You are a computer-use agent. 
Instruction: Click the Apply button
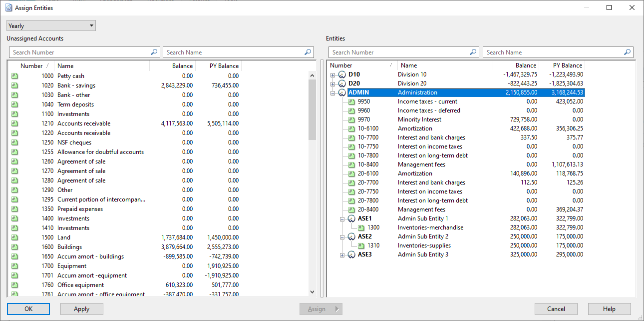[x=82, y=309]
